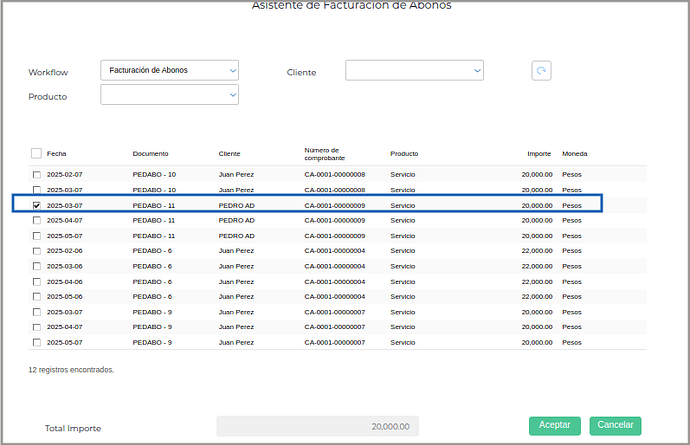Click the Importe column header

pyautogui.click(x=539, y=154)
